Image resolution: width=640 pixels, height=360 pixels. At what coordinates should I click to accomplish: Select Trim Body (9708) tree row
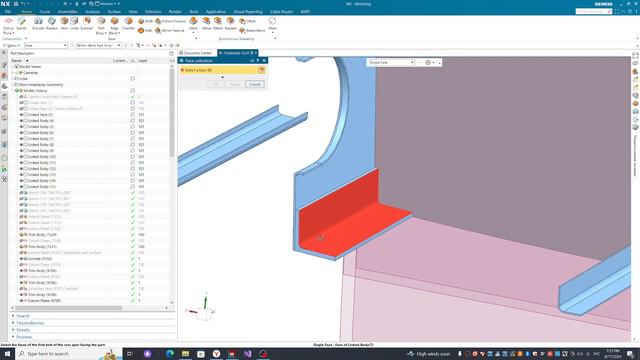tap(42, 295)
